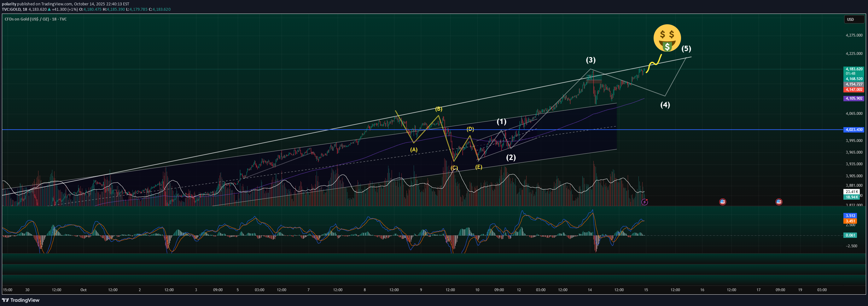Open the purple lightning-bolt event icon

(644, 202)
